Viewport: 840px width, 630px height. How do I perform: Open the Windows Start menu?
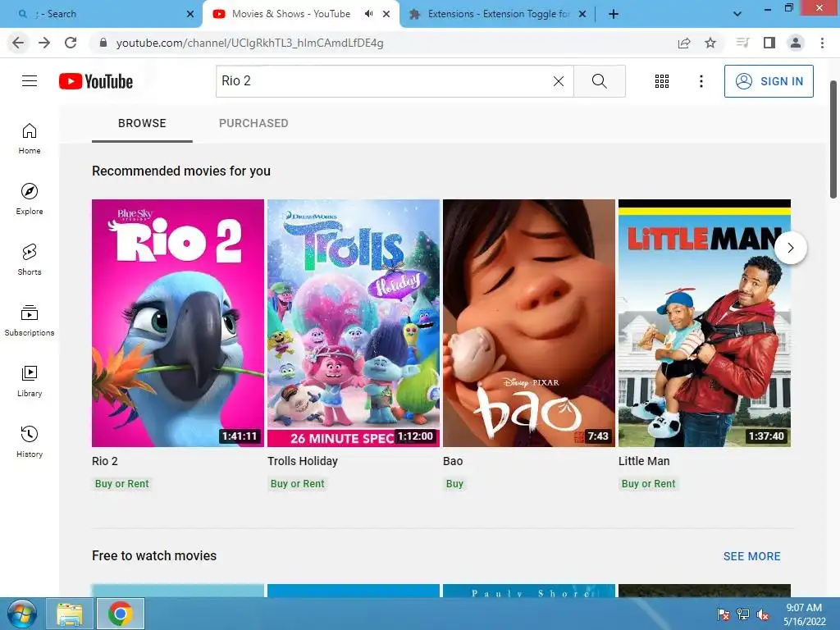[22, 614]
